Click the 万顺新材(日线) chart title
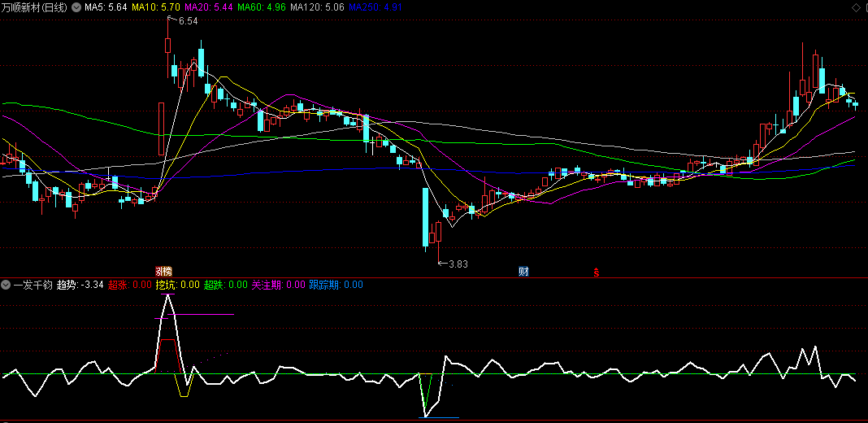Image resolution: width=868 pixels, height=423 pixels. point(34,8)
